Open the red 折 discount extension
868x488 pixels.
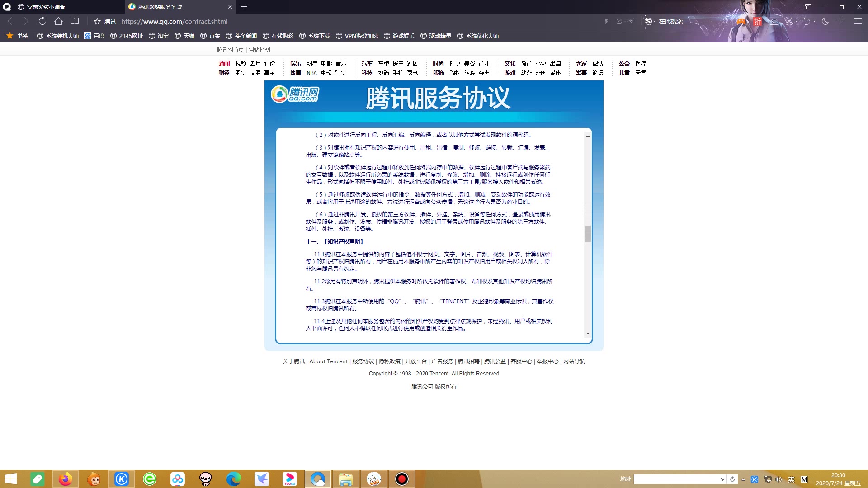pyautogui.click(x=757, y=21)
